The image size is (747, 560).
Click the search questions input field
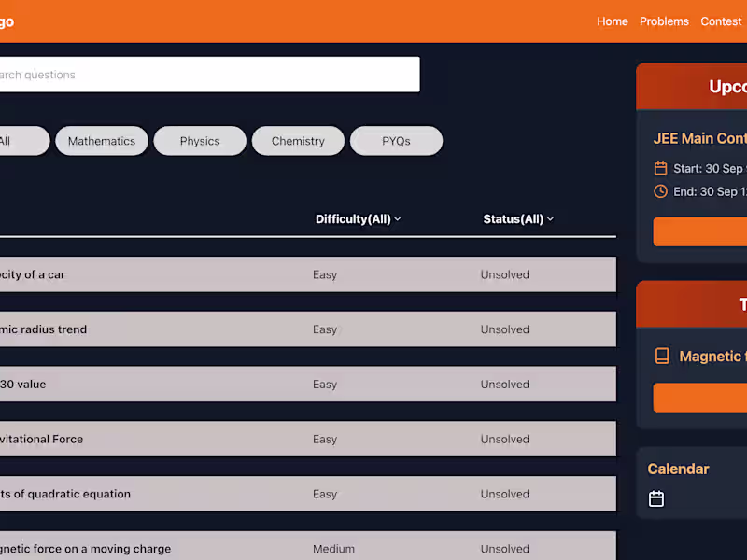tap(209, 75)
